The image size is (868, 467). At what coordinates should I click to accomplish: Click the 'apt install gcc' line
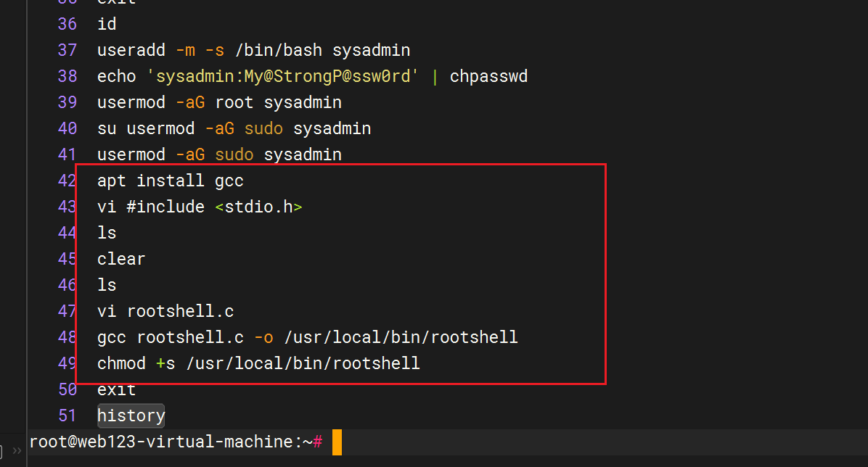click(x=170, y=181)
